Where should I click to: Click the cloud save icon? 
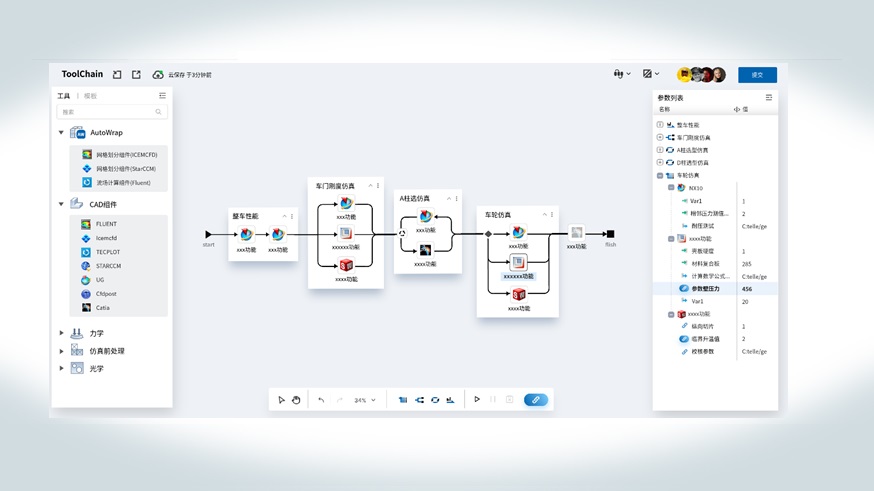158,75
